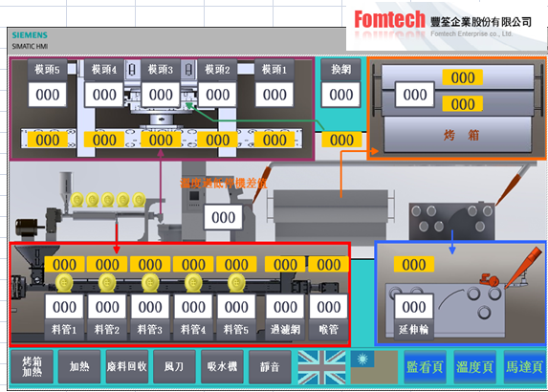Select the UK flag language icon

point(321,367)
